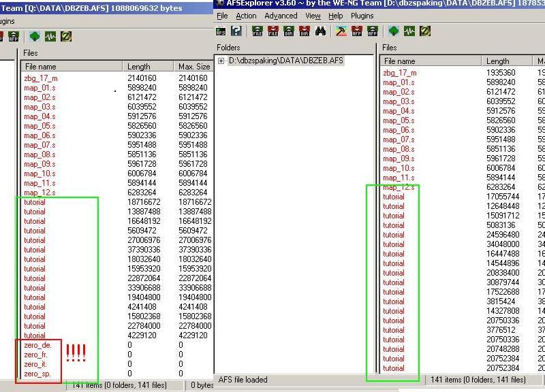Select the D:\dbzspaking\DATA\DBZEB.AFS tree item
The image size is (545, 392).
pyautogui.click(x=285, y=61)
